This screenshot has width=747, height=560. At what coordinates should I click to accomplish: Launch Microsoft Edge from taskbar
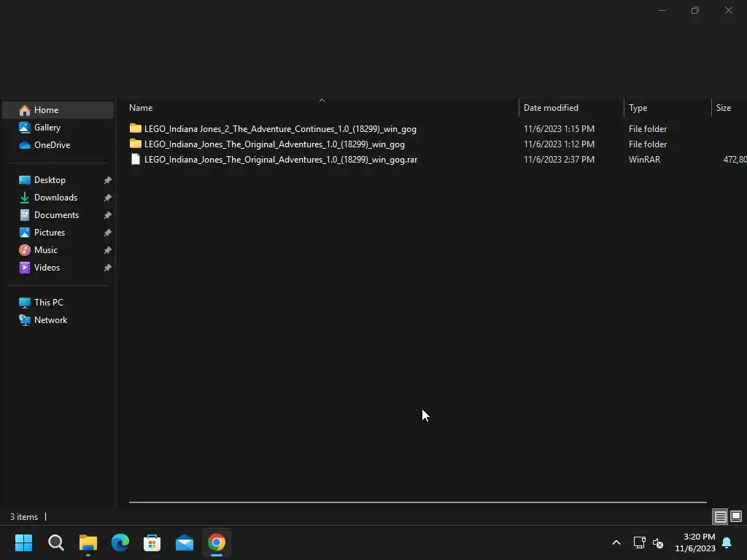[120, 542]
